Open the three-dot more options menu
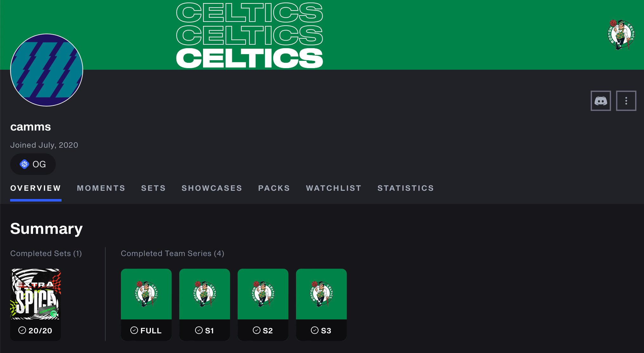Viewport: 644px width, 353px height. (626, 101)
